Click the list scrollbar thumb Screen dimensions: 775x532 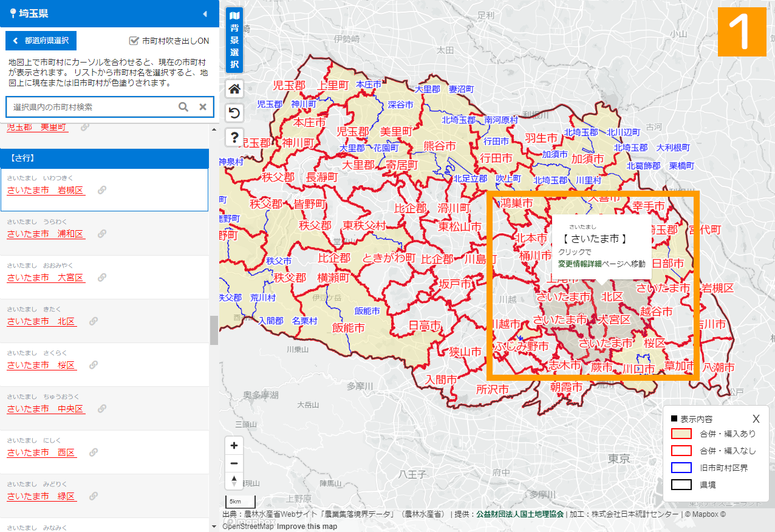point(214,331)
